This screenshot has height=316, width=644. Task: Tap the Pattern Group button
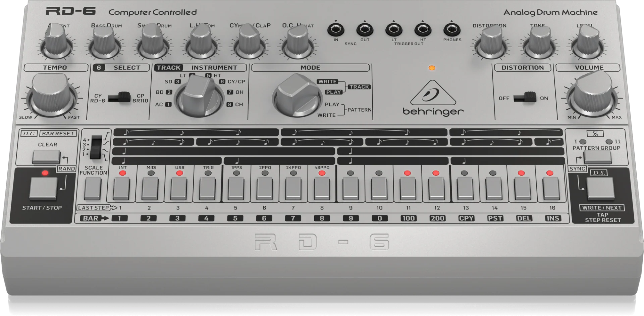point(597,156)
